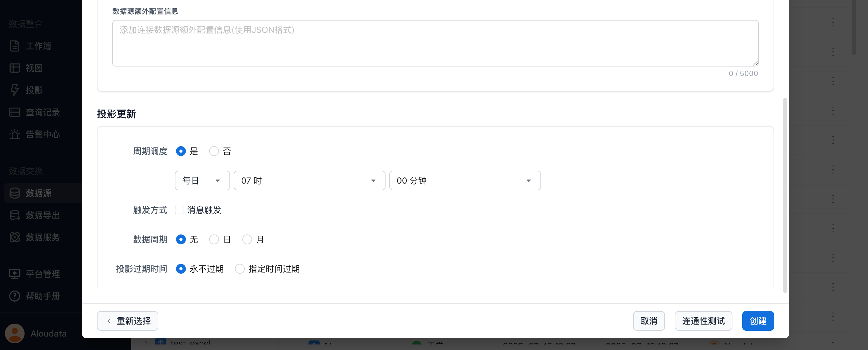Screen dimensions: 868x350
Task: Select 日 for 数据周期
Action: point(214,239)
